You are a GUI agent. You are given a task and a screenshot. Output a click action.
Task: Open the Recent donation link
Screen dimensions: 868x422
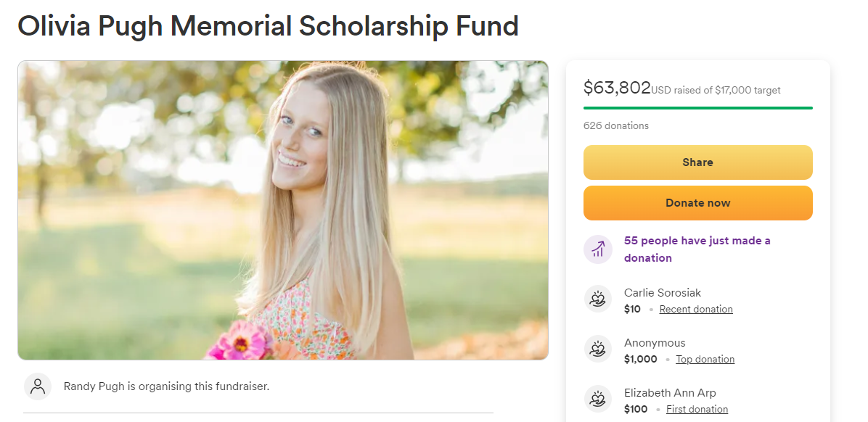696,309
